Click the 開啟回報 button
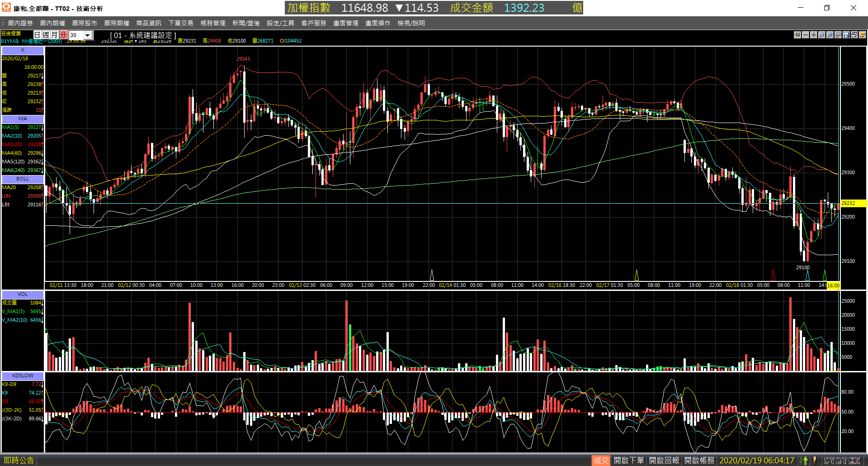The image size is (868, 466). pos(664,461)
